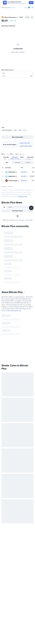Expand tags with Show all
The height and width of the screenshot is (644, 35).
25,130
